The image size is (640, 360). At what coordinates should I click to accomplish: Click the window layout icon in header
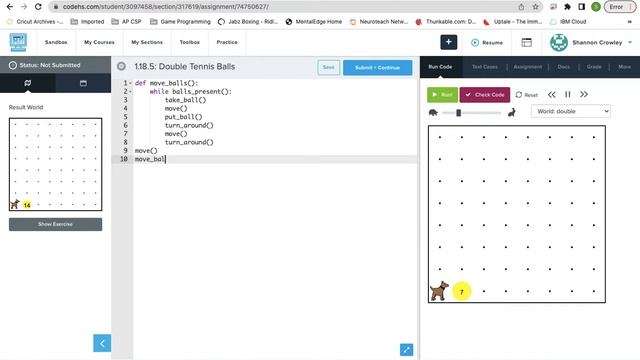pos(527,42)
